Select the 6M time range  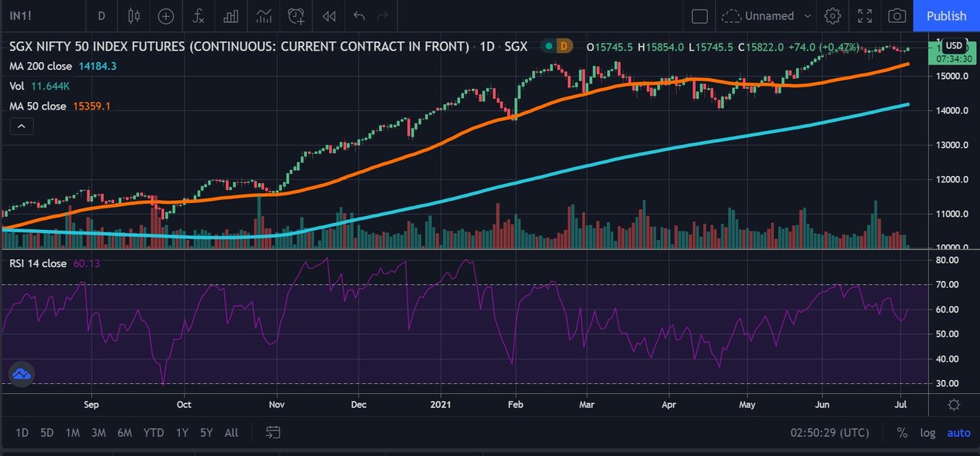[x=125, y=433]
